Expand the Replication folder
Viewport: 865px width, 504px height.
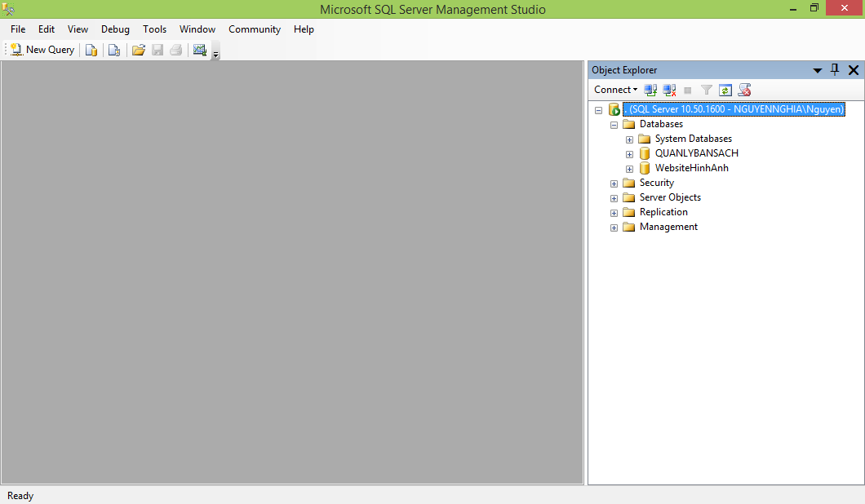(614, 213)
